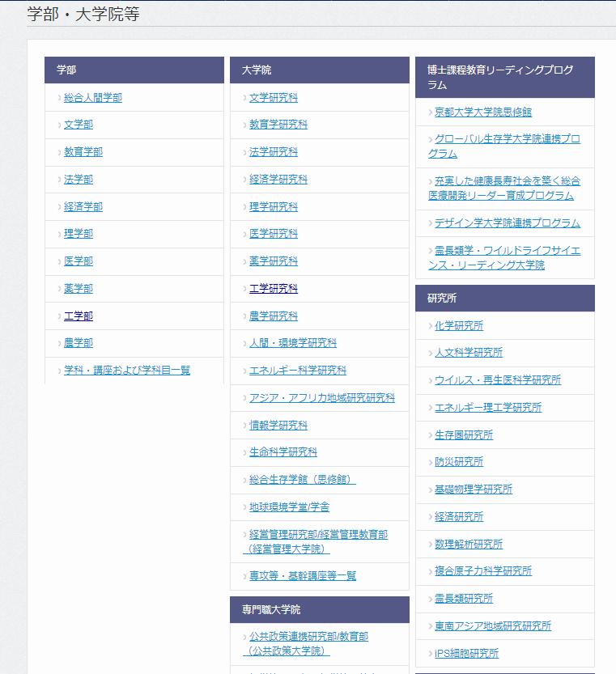Click the 京都大学大学院思修館 link
The height and width of the screenshot is (674, 616).
[x=482, y=112]
